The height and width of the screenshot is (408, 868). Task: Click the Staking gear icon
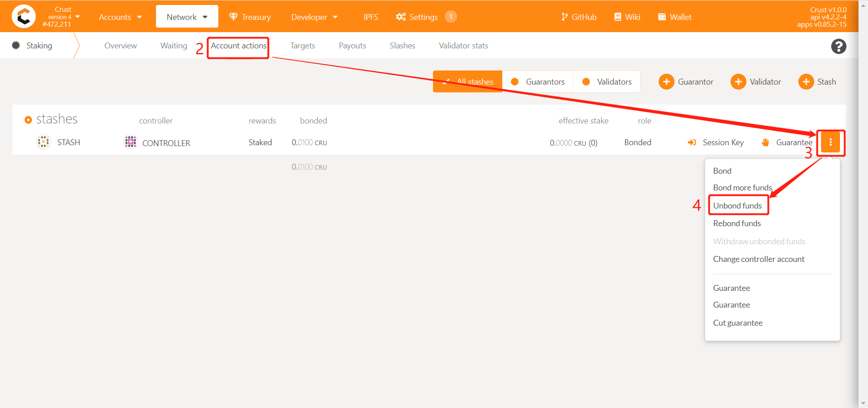tap(16, 45)
